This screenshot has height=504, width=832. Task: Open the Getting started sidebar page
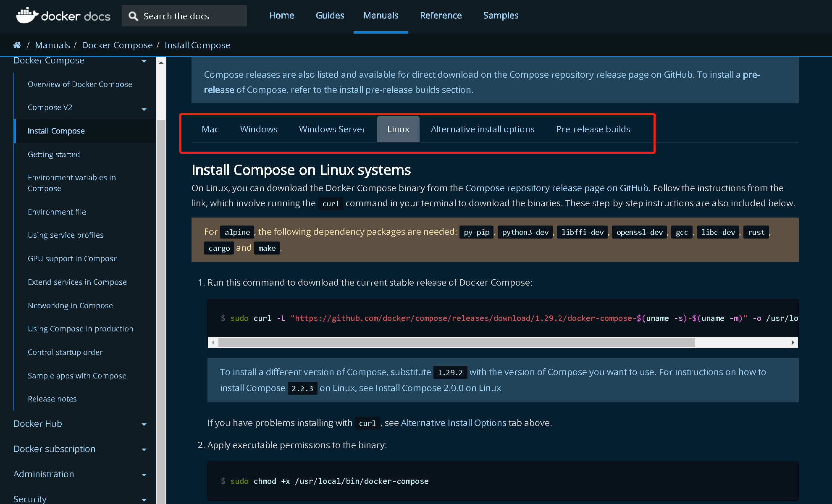(x=54, y=154)
